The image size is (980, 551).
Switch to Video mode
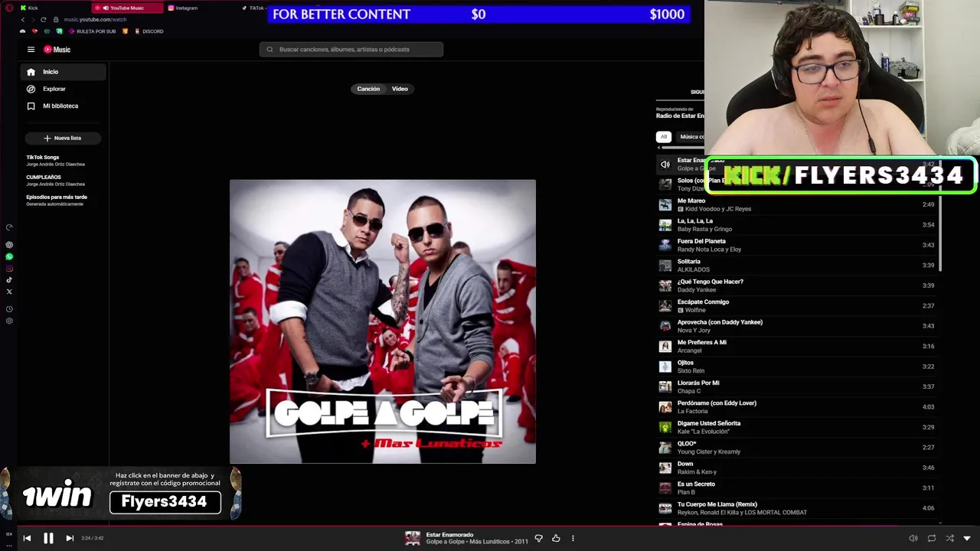pyautogui.click(x=400, y=89)
